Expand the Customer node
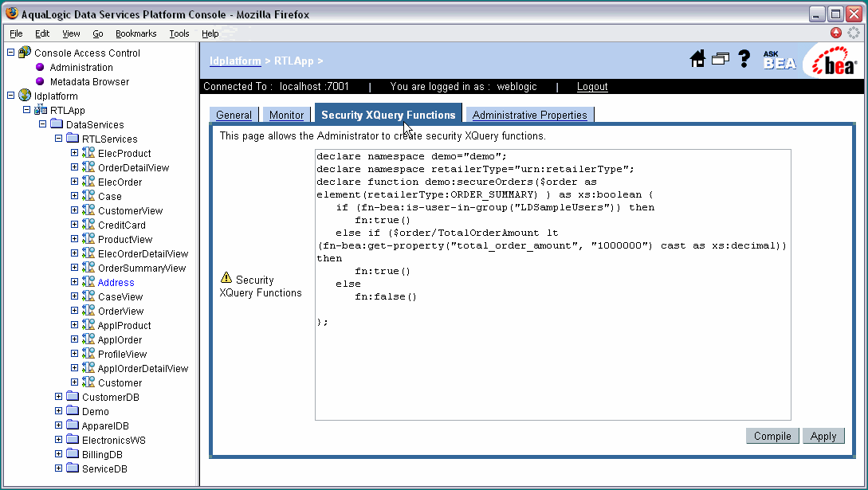Screen dimensions: 868x490 pos(75,382)
